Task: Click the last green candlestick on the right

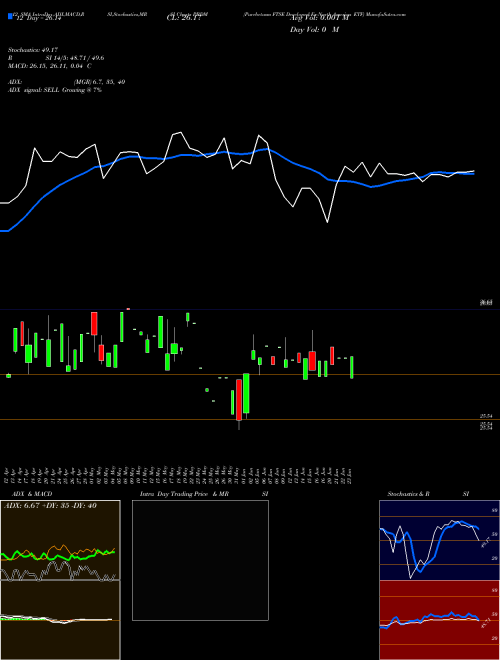Action: click(352, 367)
